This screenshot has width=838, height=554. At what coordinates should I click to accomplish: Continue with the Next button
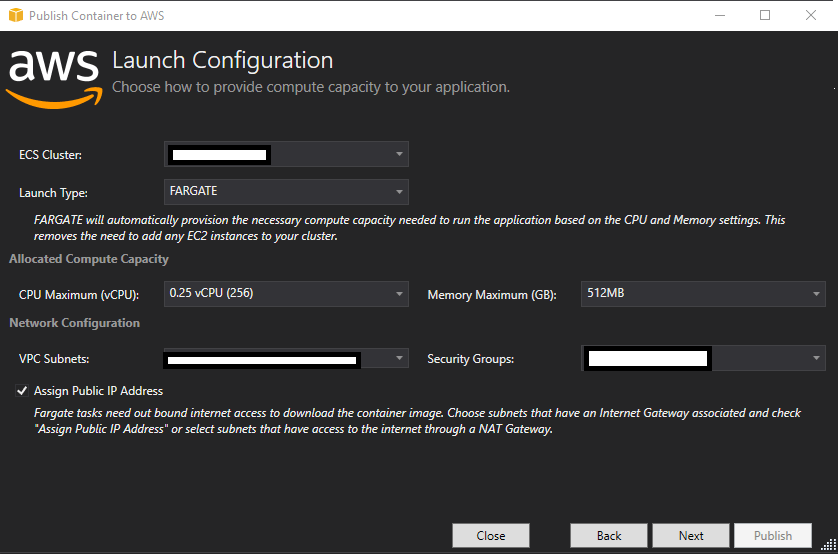(690, 535)
